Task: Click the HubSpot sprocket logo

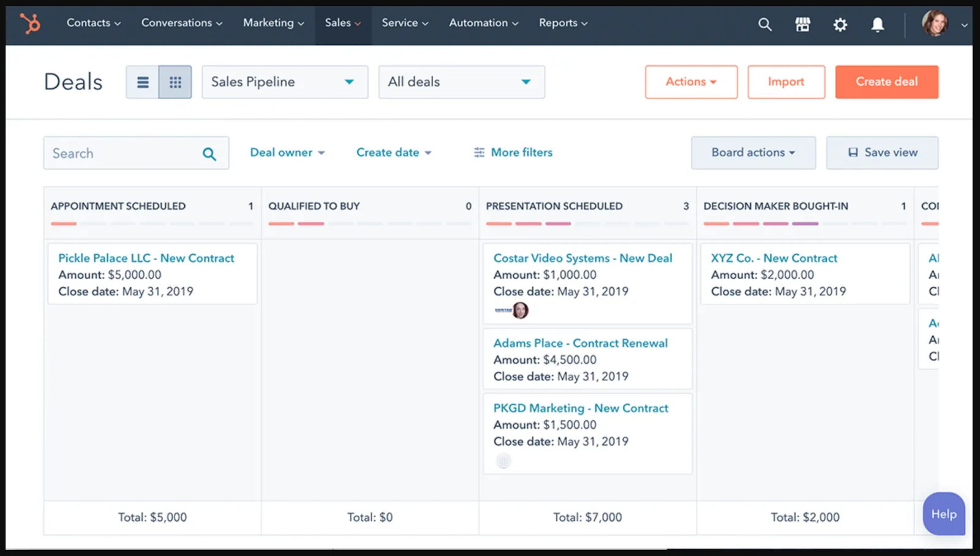Action: (x=29, y=23)
